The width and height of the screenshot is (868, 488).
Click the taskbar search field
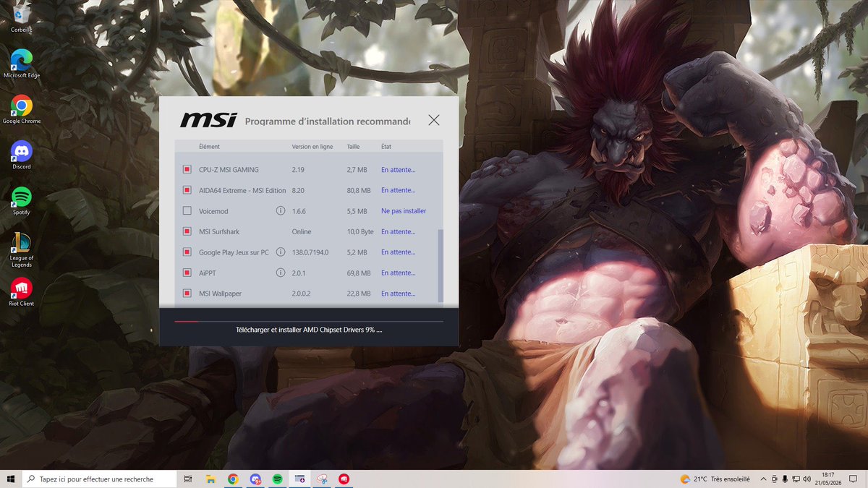tap(99, 479)
